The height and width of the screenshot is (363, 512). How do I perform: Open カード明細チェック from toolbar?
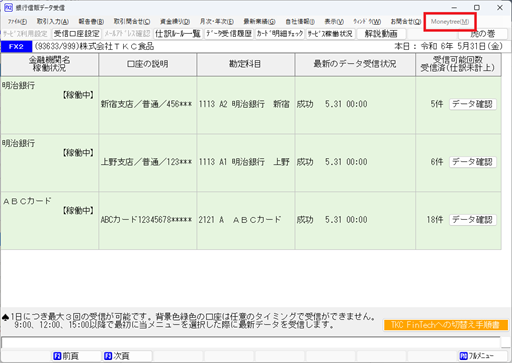[280, 34]
